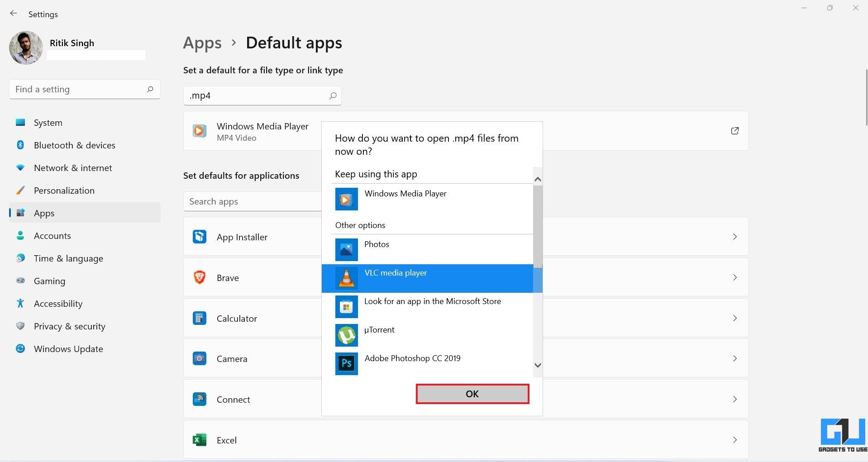Viewport: 868px width, 462px height.
Task: Open Personalization settings
Action: pyautogui.click(x=85, y=191)
